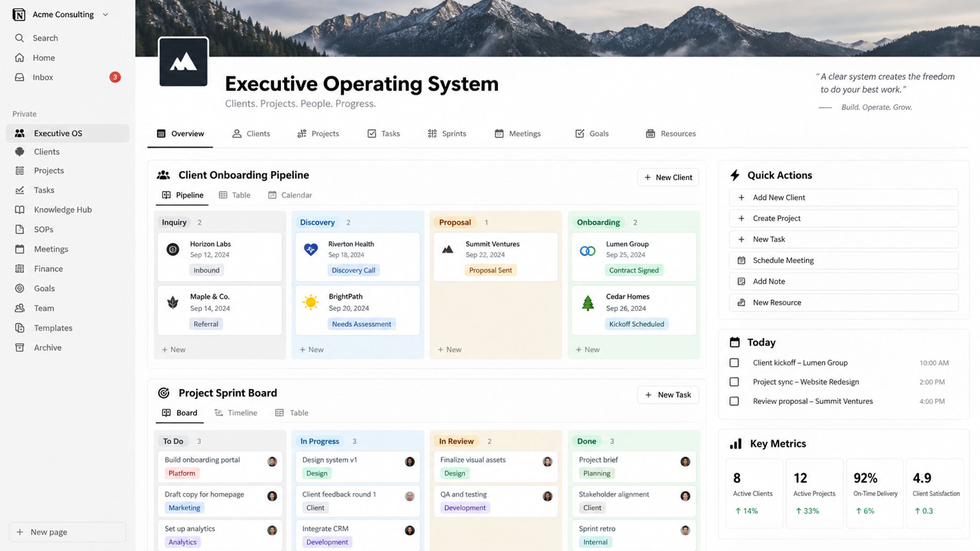980x551 pixels.
Task: Click the Inbox notification badge showing 3
Action: (x=115, y=77)
